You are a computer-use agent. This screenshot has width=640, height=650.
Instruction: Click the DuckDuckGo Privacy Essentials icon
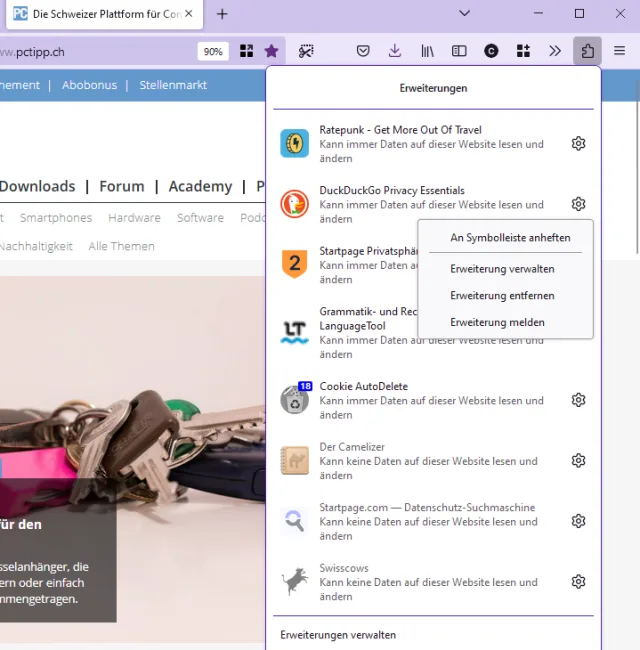294,204
